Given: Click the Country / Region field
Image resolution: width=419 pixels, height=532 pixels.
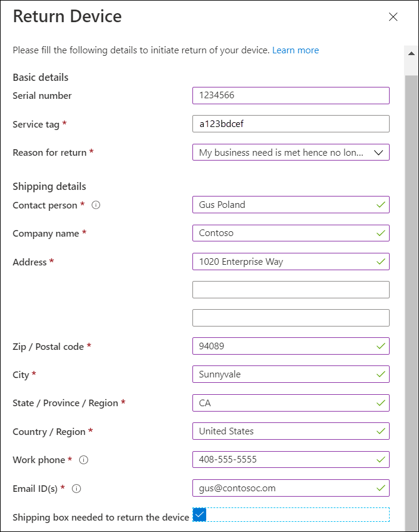Looking at the screenshot, I should [291, 431].
